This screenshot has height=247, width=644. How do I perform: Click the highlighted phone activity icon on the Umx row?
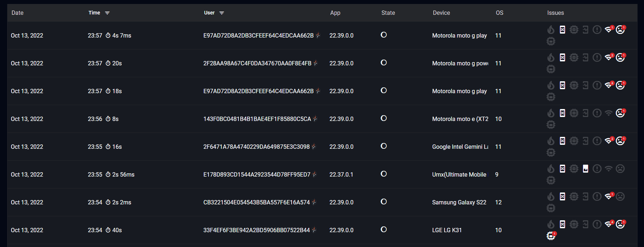(586, 169)
